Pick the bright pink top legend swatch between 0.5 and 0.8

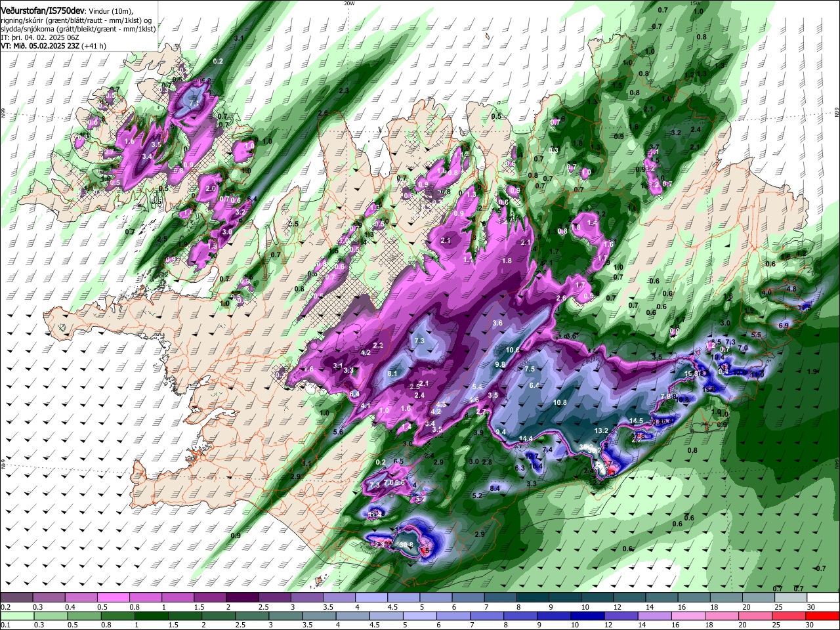(113, 598)
